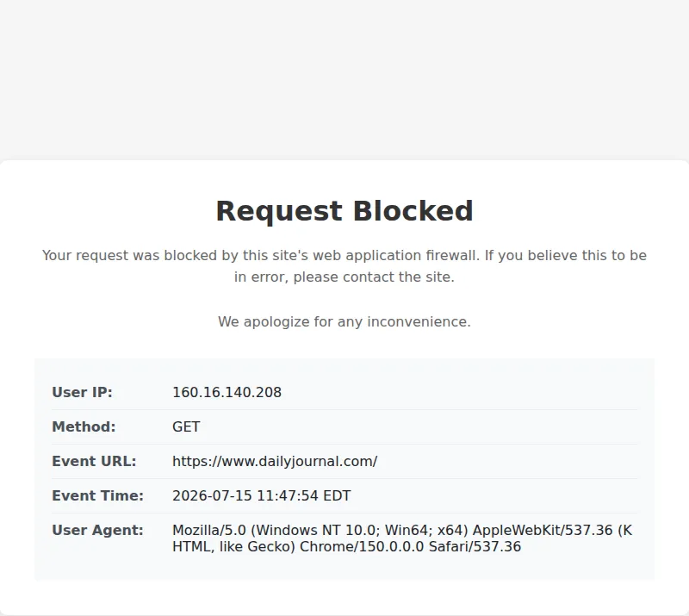Viewport: 689px width, 616px height.
Task: Click 'please contact the site' text
Action: click(x=374, y=277)
